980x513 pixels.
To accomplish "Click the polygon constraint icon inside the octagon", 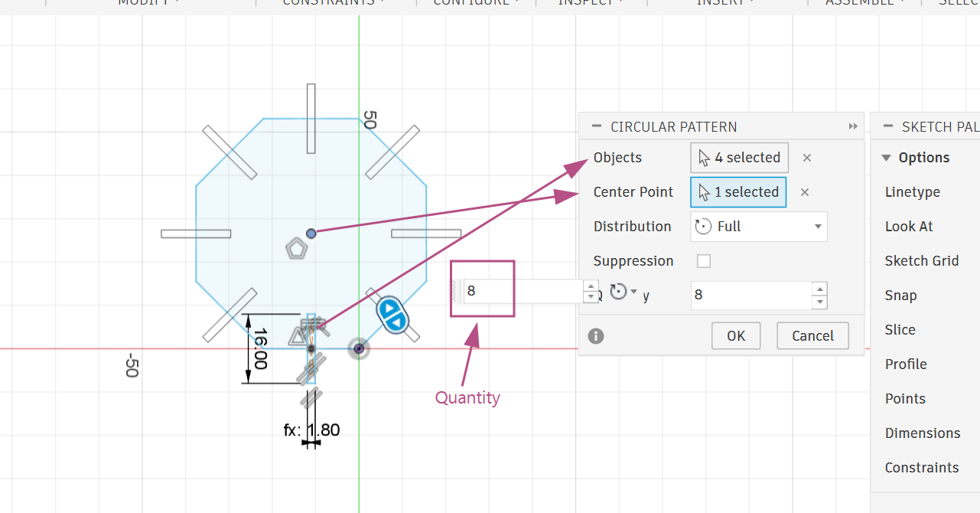I will 296,249.
